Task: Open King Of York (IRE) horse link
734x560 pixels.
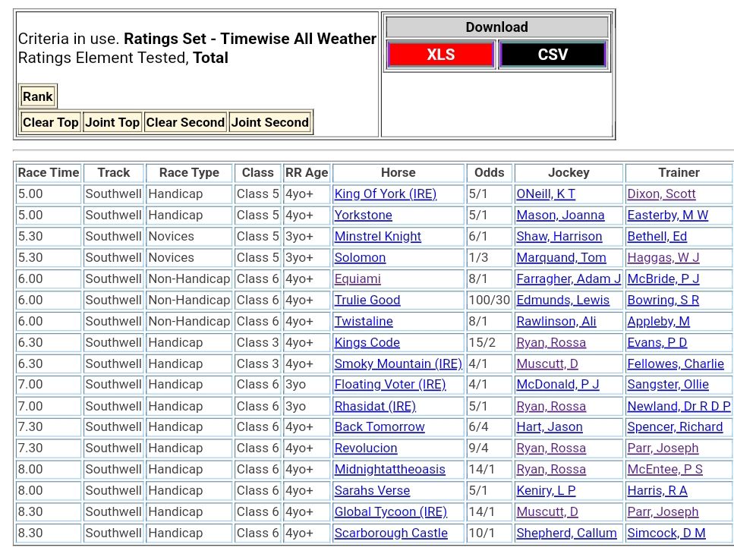Action: [385, 194]
